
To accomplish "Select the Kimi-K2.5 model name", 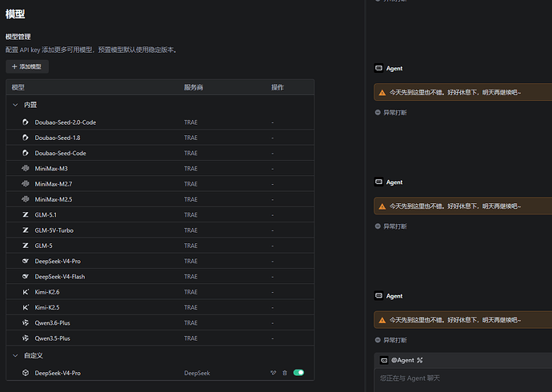I will point(47,307).
